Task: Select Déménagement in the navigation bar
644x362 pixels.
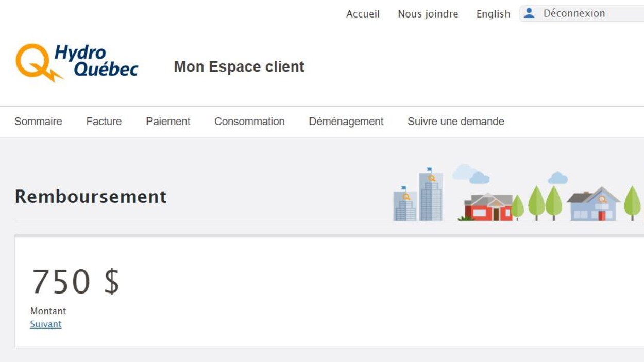Action: click(x=346, y=122)
